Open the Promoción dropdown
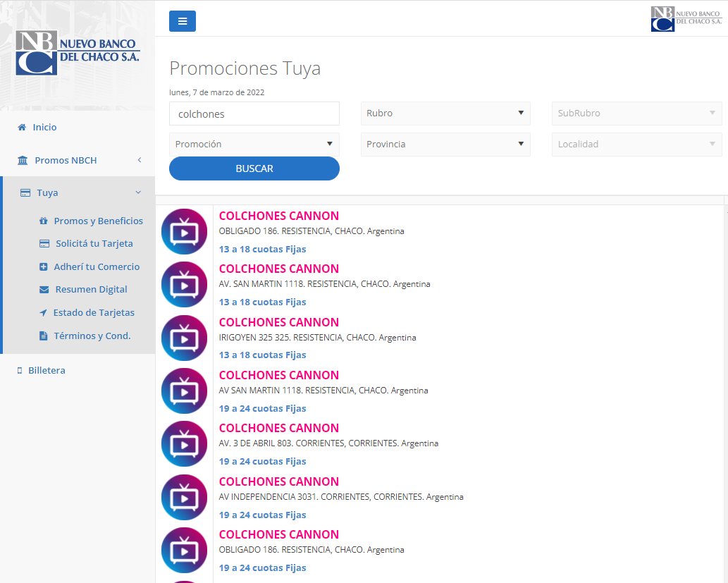The width and height of the screenshot is (728, 583). (x=254, y=145)
